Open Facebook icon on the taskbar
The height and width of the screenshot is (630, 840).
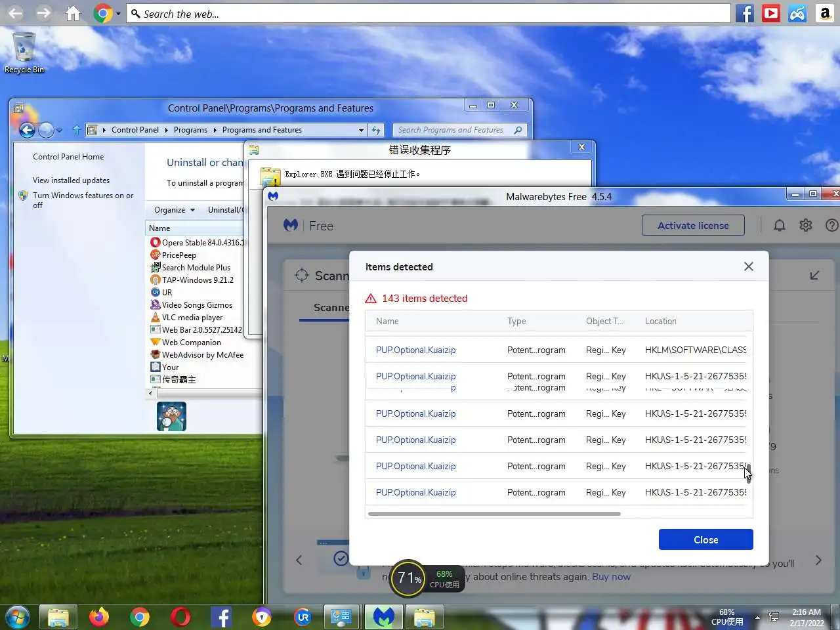click(221, 617)
